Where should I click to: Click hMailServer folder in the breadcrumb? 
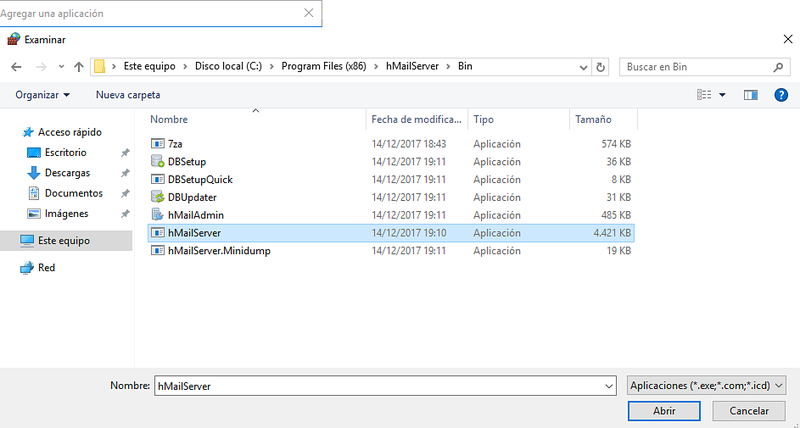412,67
